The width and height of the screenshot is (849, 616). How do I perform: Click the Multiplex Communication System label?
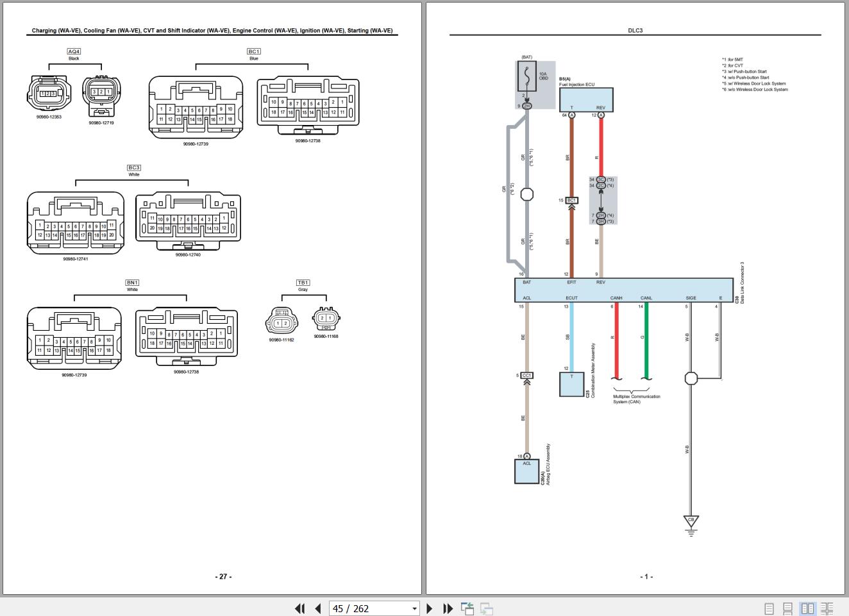pyautogui.click(x=637, y=399)
